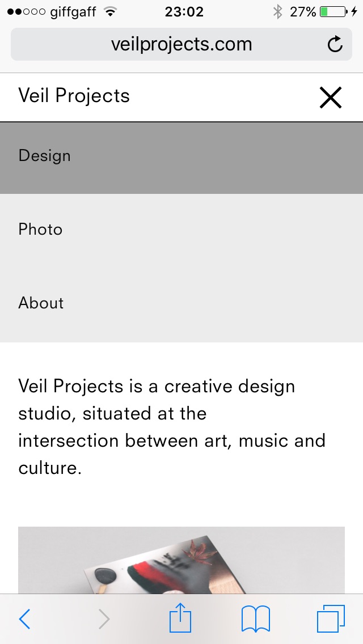Close the navigation menu with the X

(331, 98)
